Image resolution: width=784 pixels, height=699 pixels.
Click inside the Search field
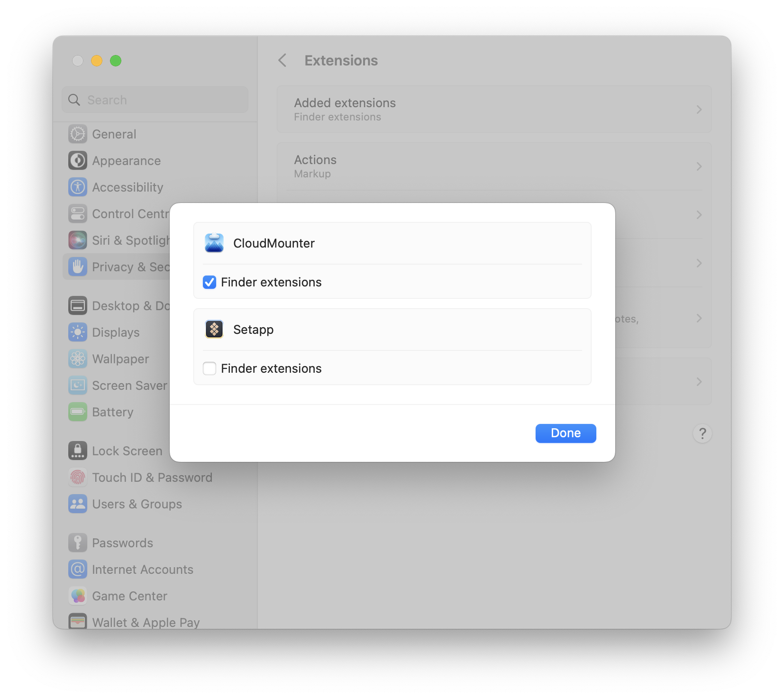155,100
